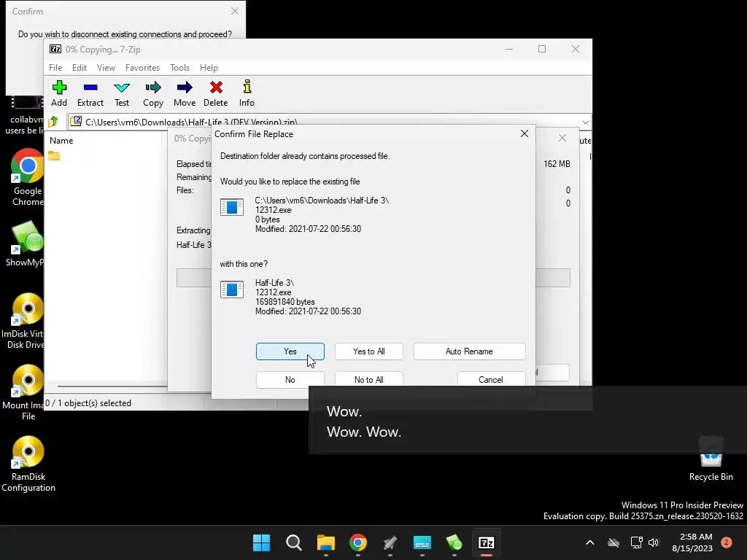The image size is (747, 560).
Task: Click the clock showing 2:58 AM
Action: (x=692, y=542)
